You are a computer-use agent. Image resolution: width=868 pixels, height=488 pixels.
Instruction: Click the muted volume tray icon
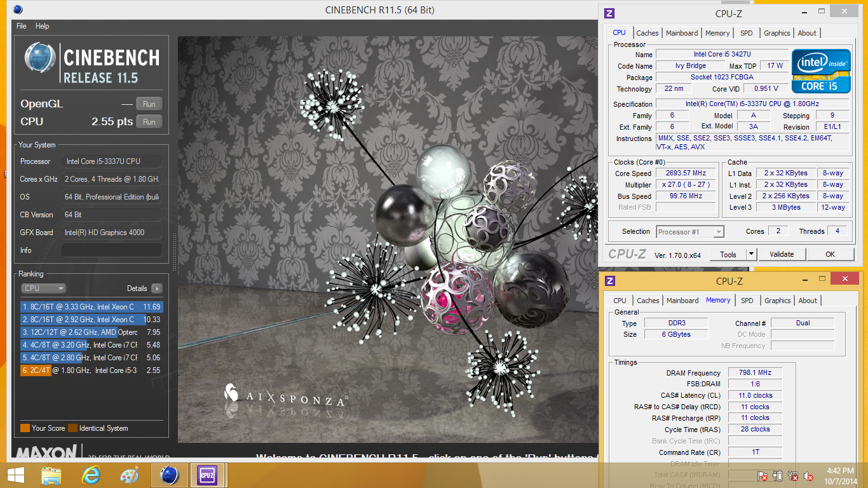coord(809,476)
